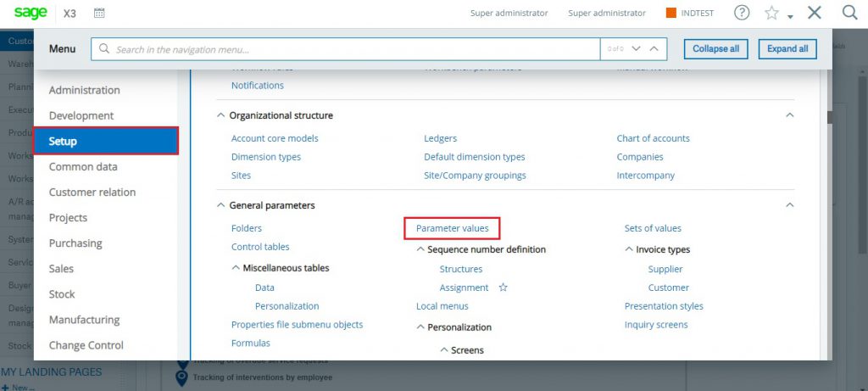Open the search magnifier in top bar

tap(849, 13)
